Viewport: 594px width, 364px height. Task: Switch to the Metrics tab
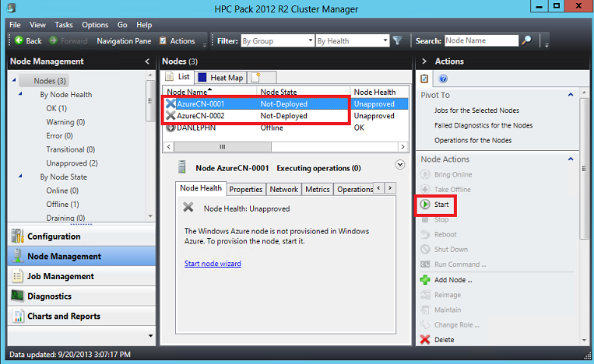coord(318,189)
